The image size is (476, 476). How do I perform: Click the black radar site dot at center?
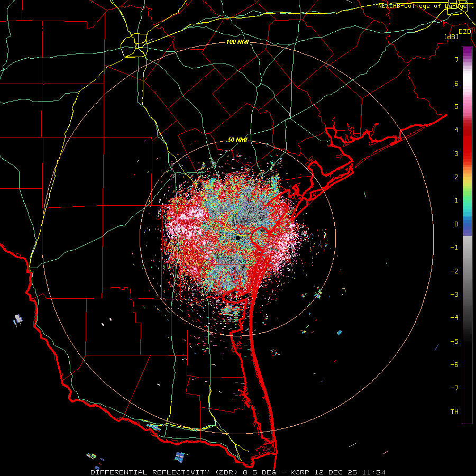(x=238, y=237)
